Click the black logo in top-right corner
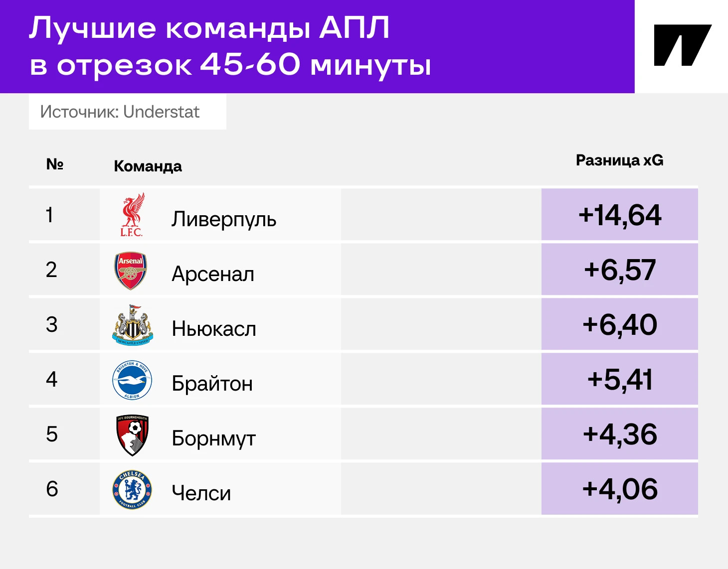The width and height of the screenshot is (728, 569). coord(682,45)
